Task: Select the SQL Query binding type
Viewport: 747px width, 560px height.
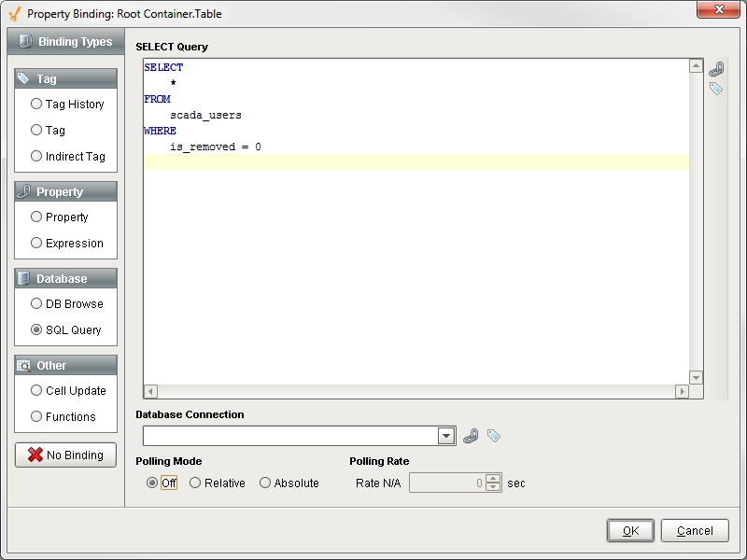Action: (35, 329)
